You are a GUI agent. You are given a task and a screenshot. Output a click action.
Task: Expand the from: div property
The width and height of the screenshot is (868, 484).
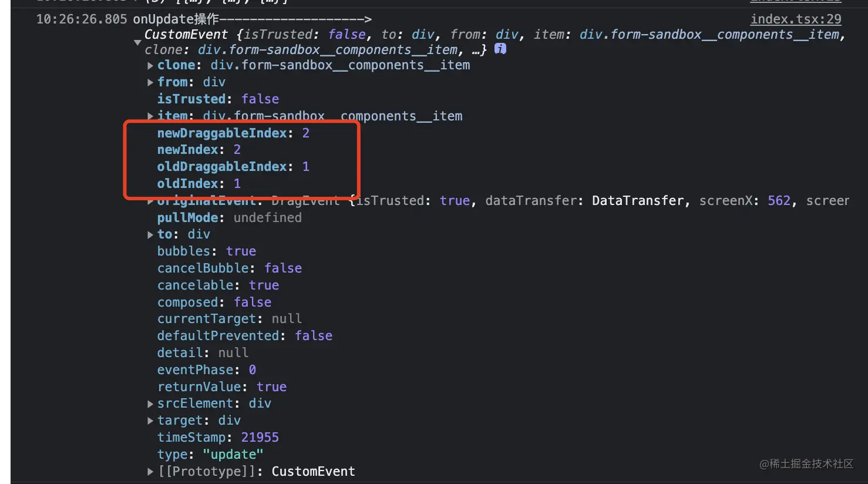[x=150, y=83]
